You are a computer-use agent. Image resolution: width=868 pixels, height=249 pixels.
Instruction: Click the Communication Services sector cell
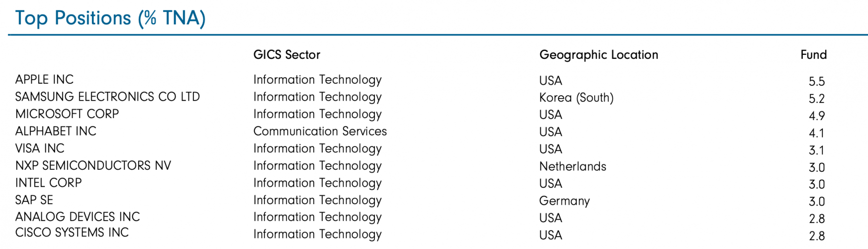coord(320,131)
